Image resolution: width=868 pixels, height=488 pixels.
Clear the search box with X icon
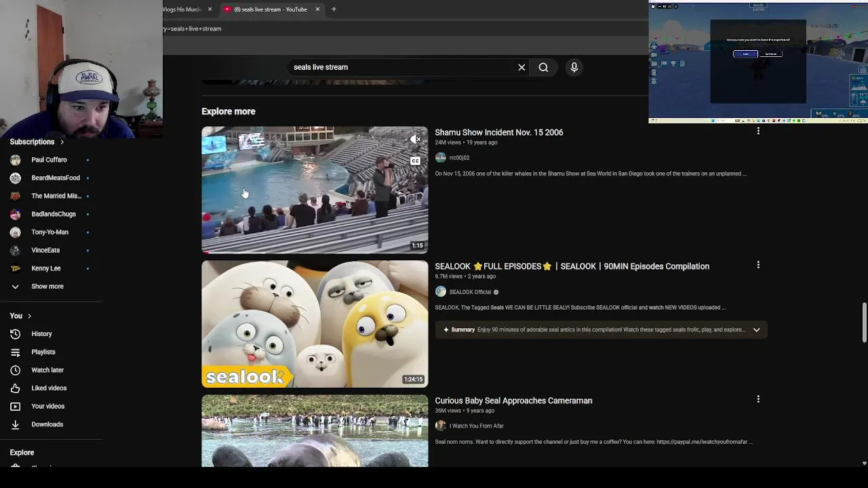click(x=521, y=67)
